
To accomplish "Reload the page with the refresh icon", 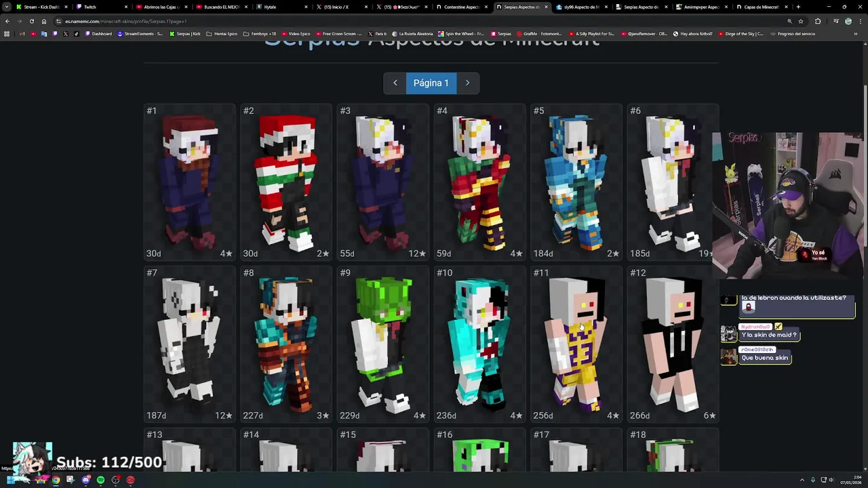I will (x=32, y=21).
